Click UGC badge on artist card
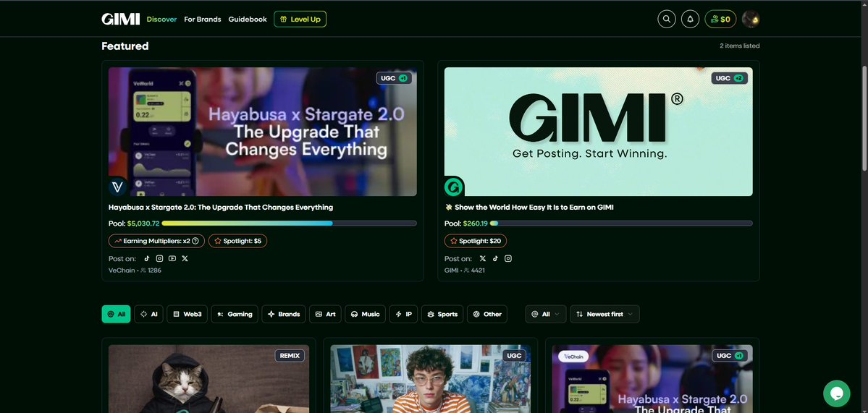The width and height of the screenshot is (868, 413). coord(514,356)
